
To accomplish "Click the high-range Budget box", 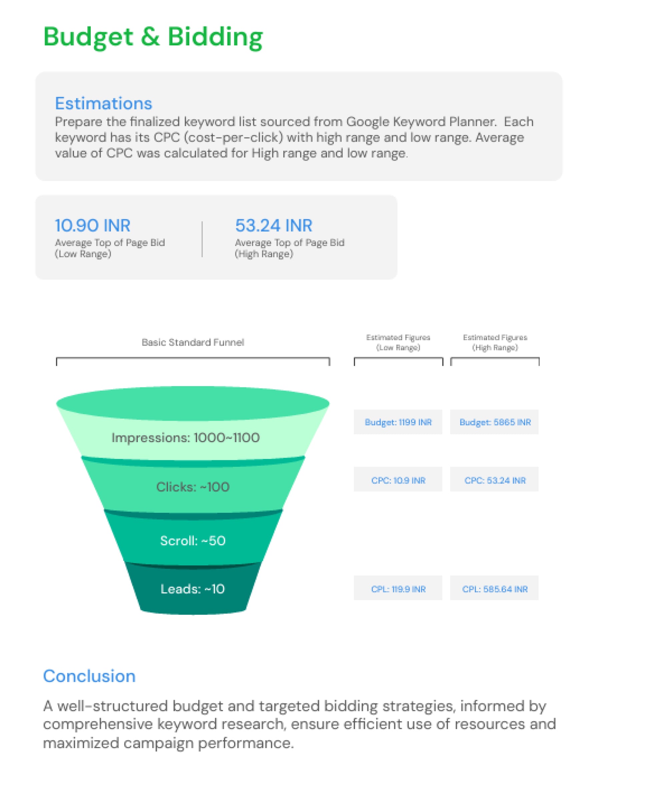I will click(x=495, y=422).
